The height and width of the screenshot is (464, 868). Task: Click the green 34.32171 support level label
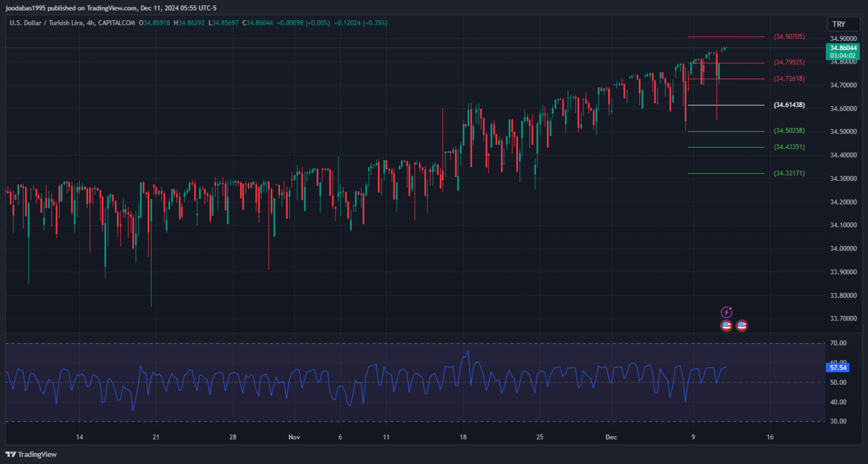pyautogui.click(x=789, y=173)
